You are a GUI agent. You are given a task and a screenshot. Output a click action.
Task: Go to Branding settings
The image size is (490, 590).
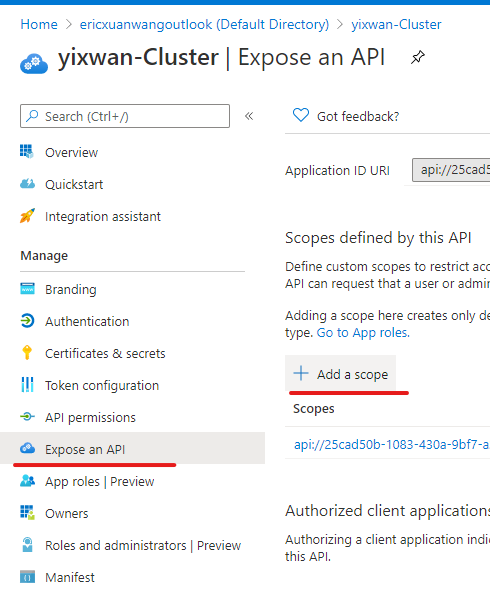coord(71,289)
